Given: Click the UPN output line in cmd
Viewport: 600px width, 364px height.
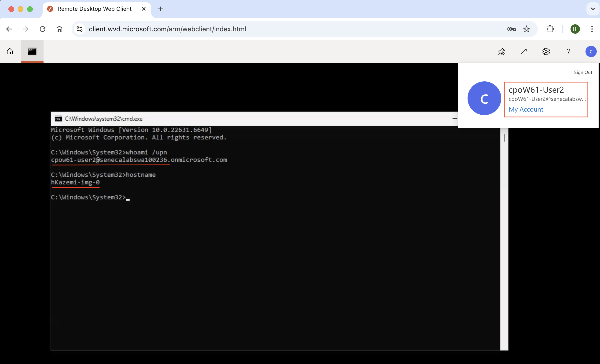Looking at the screenshot, I should tap(139, 160).
